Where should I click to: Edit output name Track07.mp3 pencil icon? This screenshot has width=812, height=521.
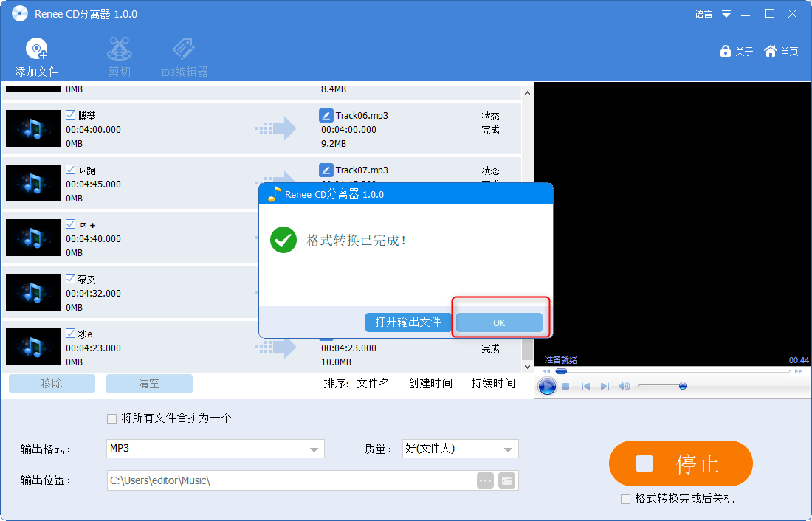(x=326, y=170)
